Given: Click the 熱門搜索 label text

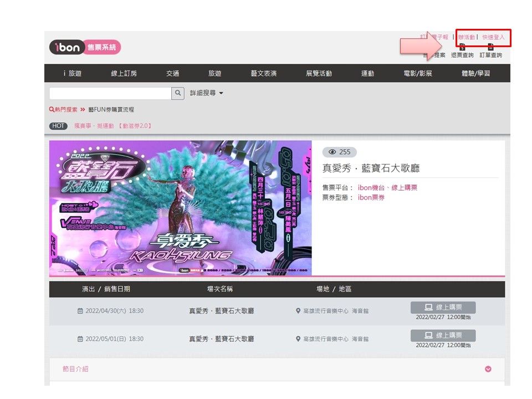Looking at the screenshot, I should (x=66, y=110).
